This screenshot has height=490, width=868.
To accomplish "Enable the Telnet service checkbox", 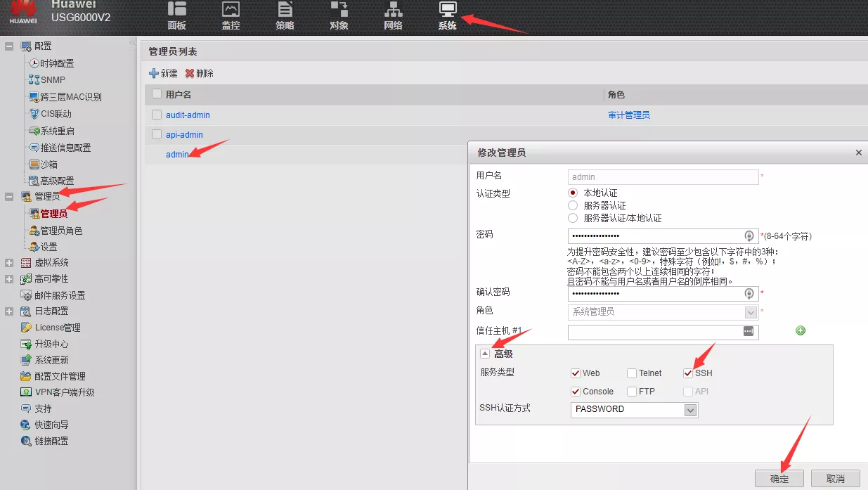I will (633, 373).
